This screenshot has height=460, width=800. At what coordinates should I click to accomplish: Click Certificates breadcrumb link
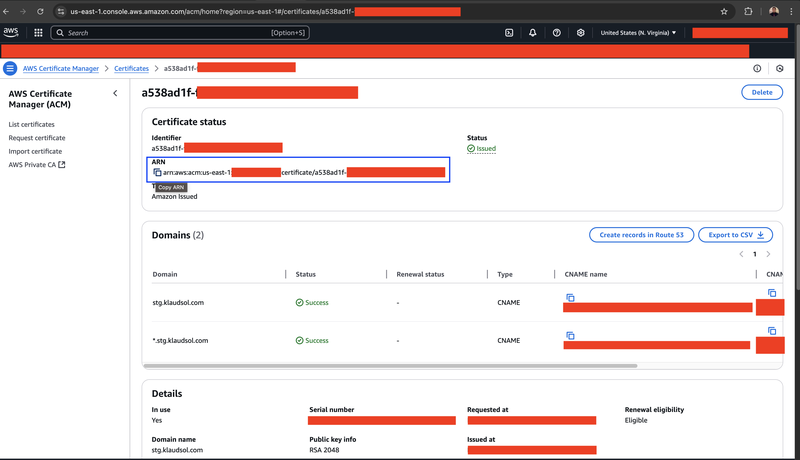coord(132,68)
